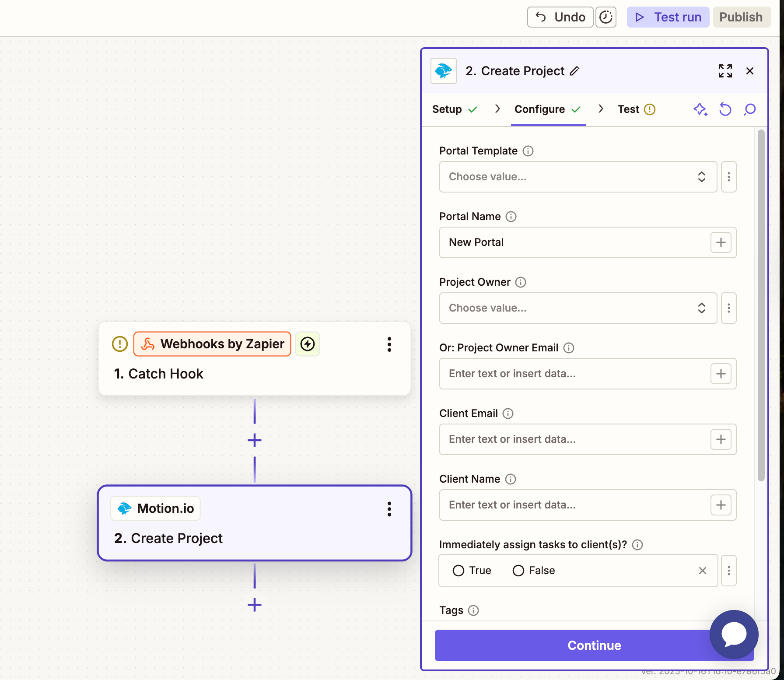Show info for Or: Project Owner Email
784x680 pixels.
coord(569,348)
